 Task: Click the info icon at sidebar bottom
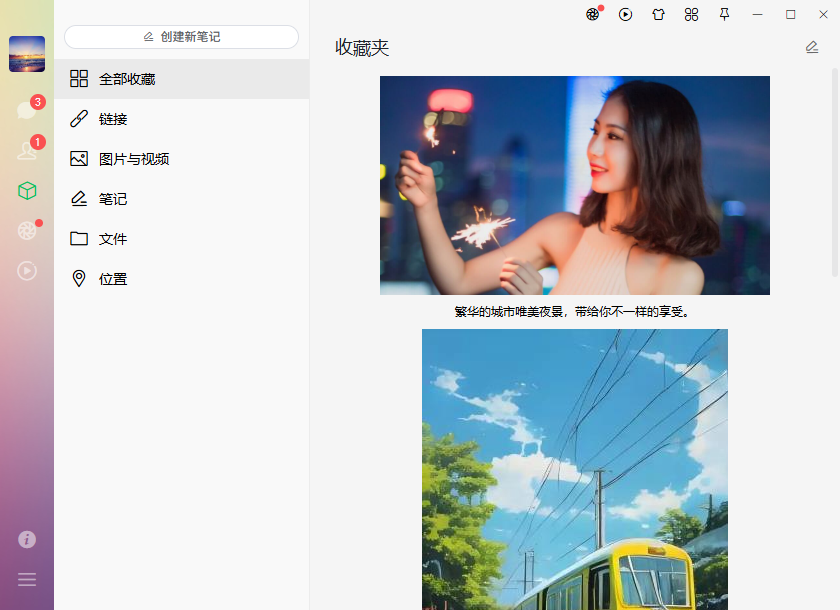pyautogui.click(x=27, y=539)
